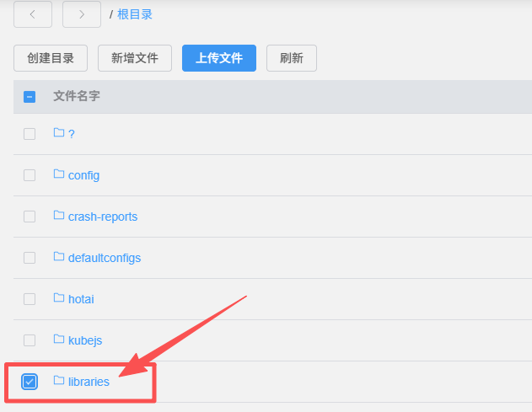The height and width of the screenshot is (412, 532).
Task: Click the folder icon beside libraries
Action: (59, 381)
